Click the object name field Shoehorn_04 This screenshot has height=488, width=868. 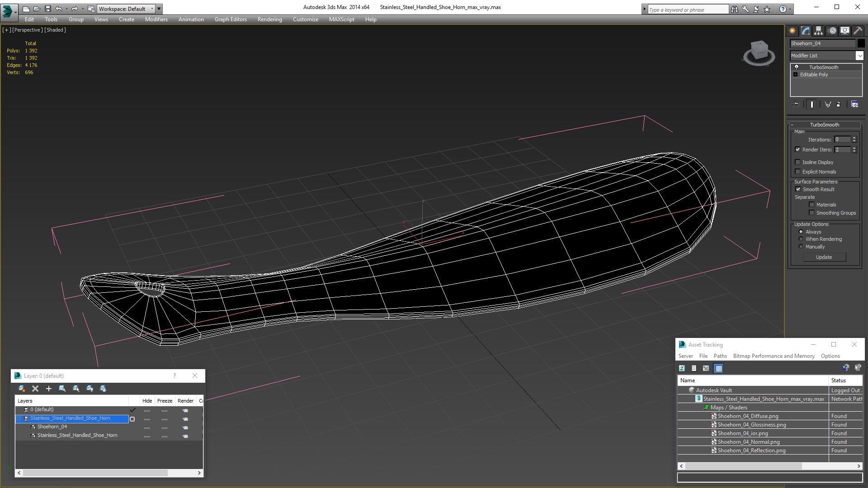[823, 43]
